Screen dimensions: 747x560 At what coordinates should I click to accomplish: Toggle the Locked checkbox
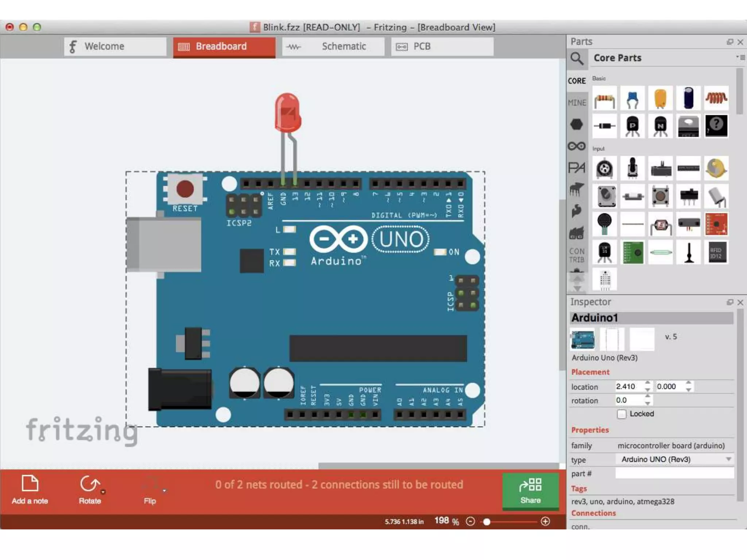pyautogui.click(x=622, y=414)
